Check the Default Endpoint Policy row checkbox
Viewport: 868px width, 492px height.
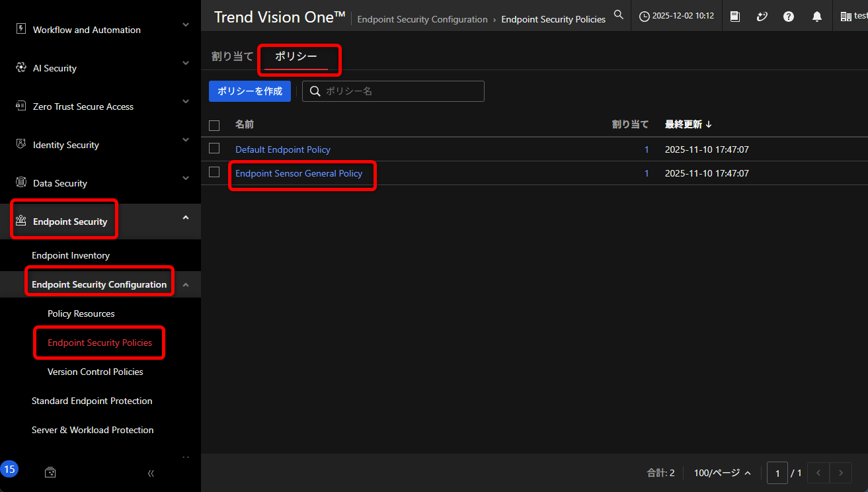214,148
